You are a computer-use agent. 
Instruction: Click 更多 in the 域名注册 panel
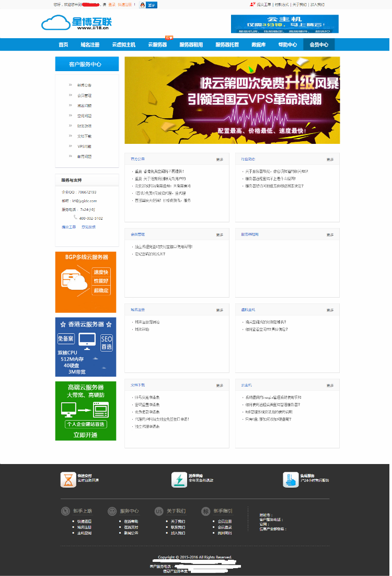click(220, 310)
